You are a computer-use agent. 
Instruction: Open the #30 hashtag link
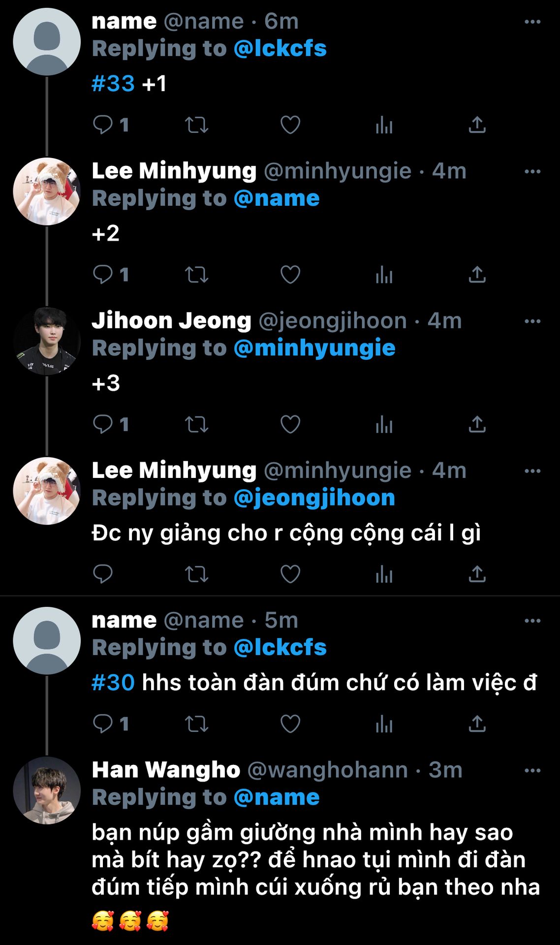coord(113,682)
